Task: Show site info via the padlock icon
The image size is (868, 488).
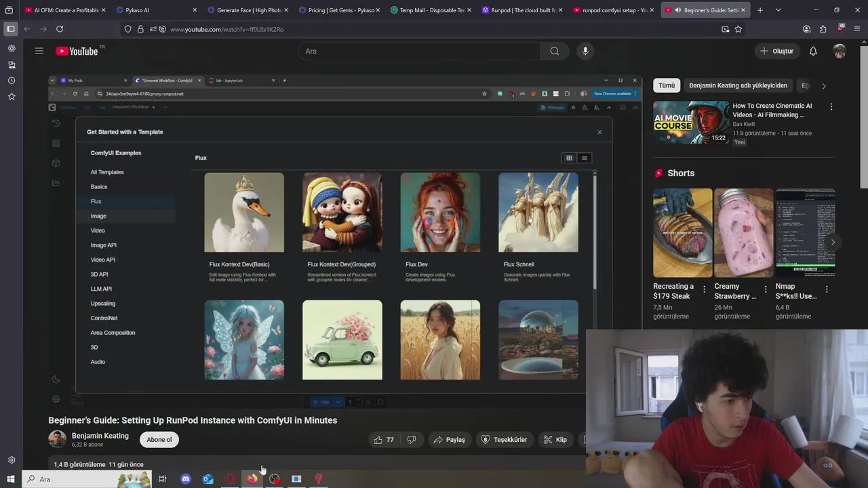Action: point(140,29)
